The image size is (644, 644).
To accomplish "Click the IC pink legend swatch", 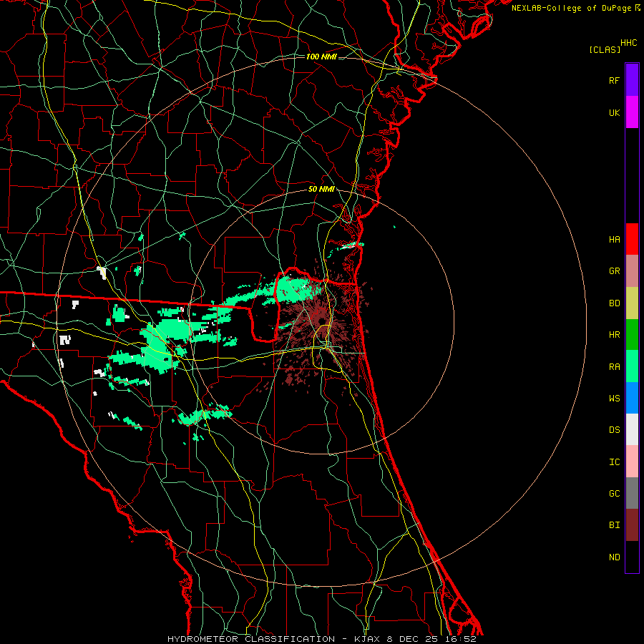I will click(632, 462).
